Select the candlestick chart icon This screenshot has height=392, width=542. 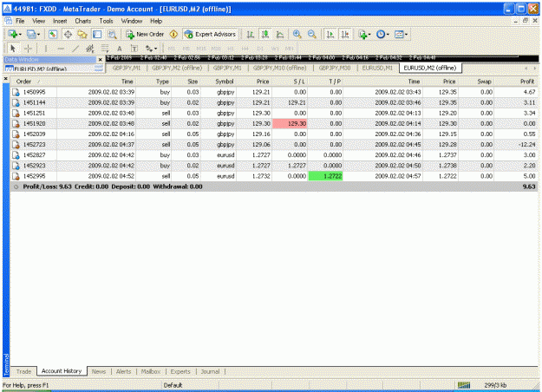click(265, 34)
